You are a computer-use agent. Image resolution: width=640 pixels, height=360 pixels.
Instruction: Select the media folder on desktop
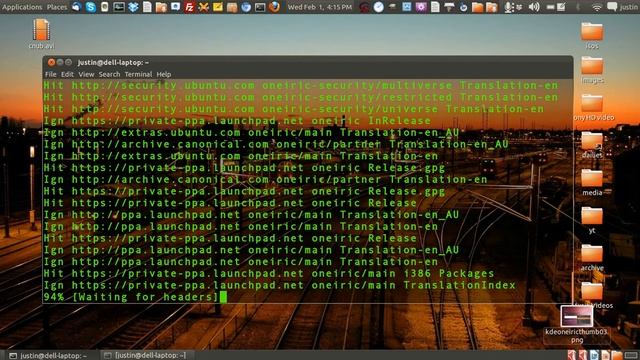pos(592,182)
